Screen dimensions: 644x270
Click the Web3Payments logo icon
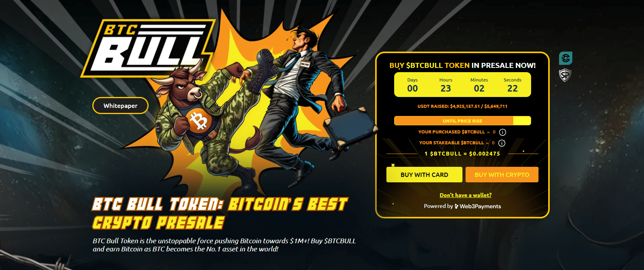point(457,206)
